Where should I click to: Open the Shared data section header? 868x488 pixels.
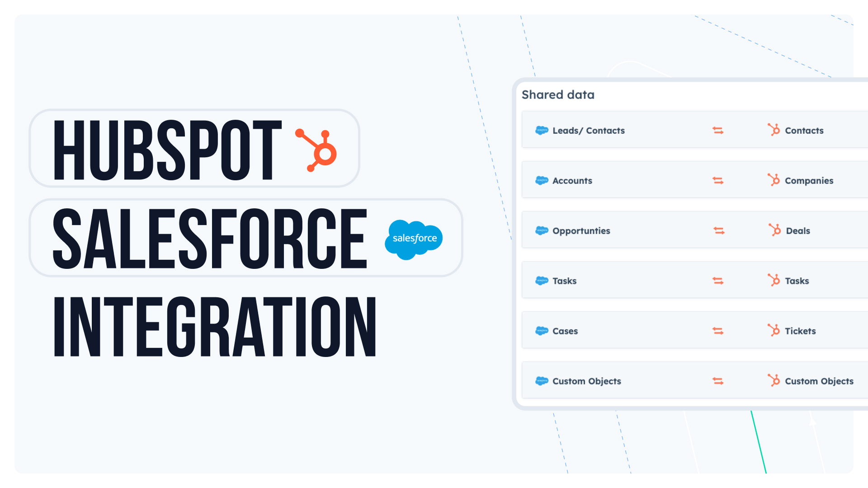pyautogui.click(x=558, y=95)
